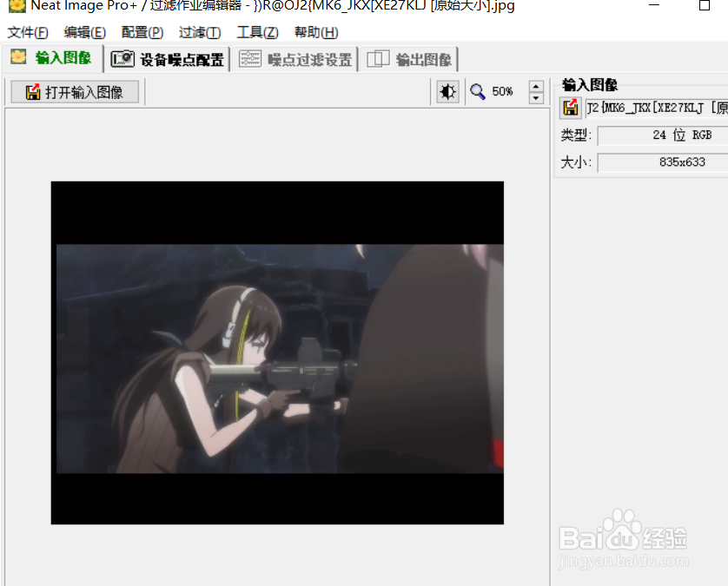Screen dimensions: 728x586
Task: Click the flower icon on 输入图像 tab
Action: 18,56
